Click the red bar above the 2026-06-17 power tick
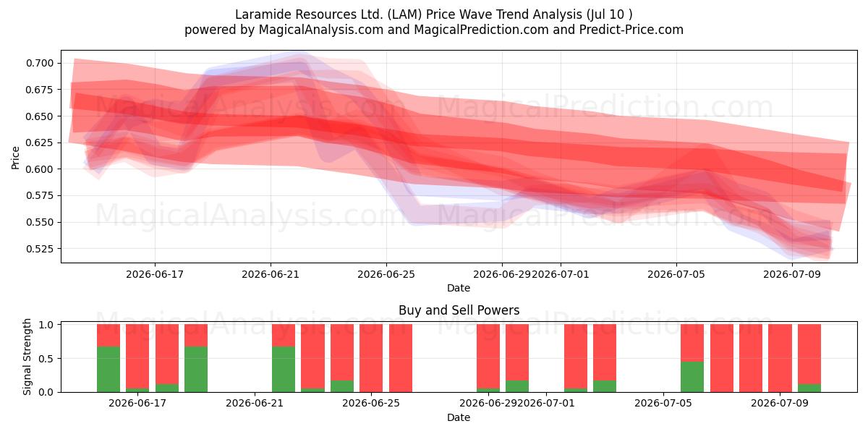This screenshot has height=434, width=868. [137, 357]
